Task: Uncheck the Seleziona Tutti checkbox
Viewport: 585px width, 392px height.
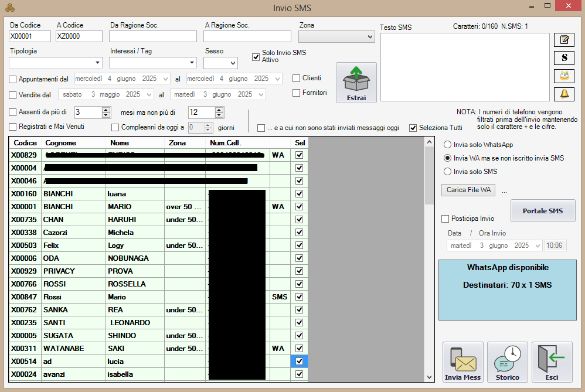Action: coord(413,128)
